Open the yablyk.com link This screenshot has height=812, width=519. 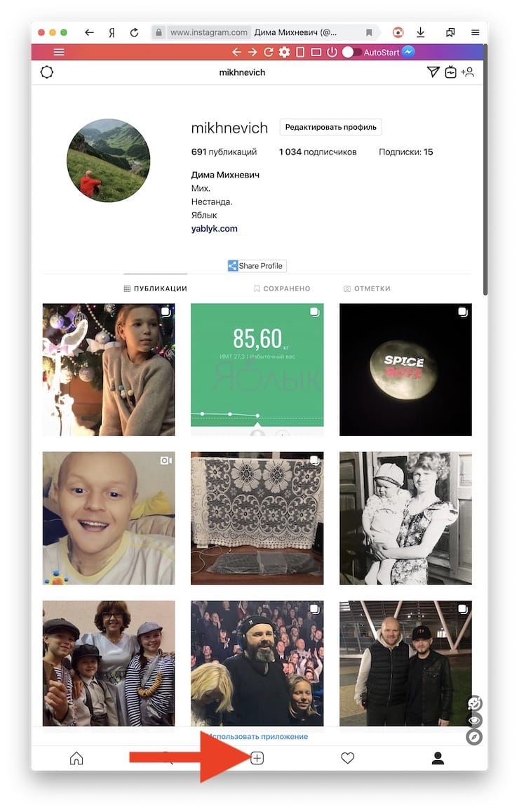pyautogui.click(x=214, y=228)
